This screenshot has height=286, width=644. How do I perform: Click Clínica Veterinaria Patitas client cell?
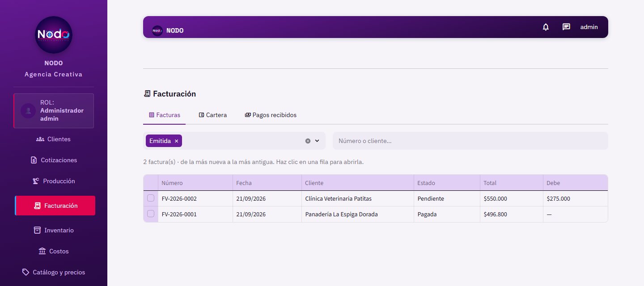point(358,198)
